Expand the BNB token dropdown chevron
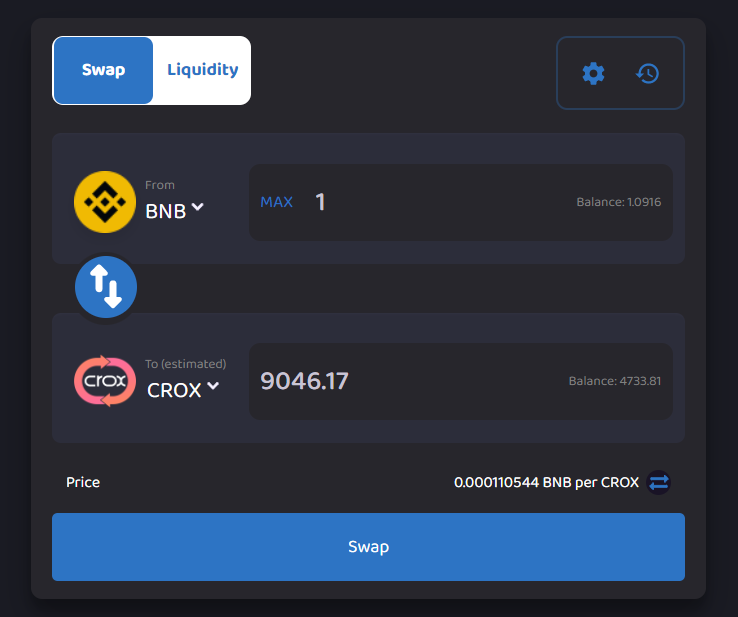This screenshot has width=738, height=617. pyautogui.click(x=198, y=207)
